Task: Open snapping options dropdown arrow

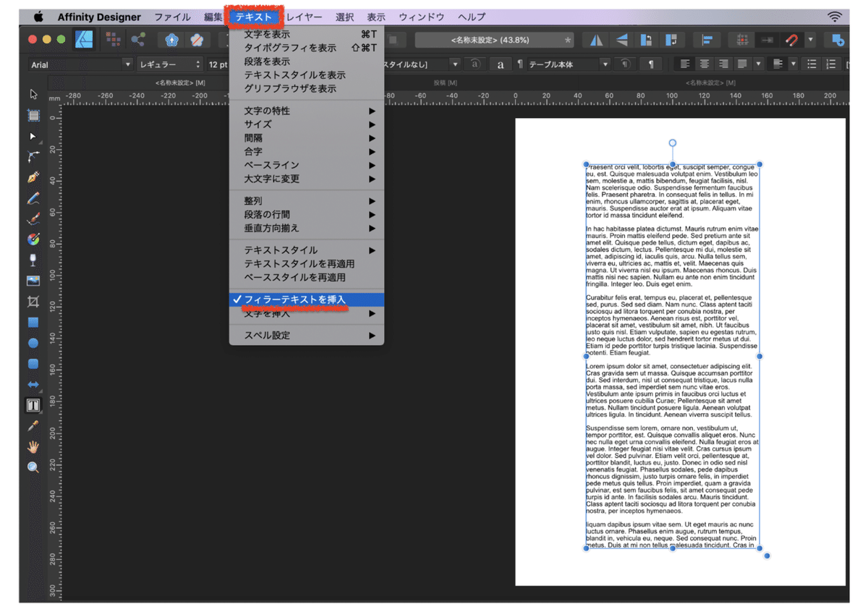Action: tap(811, 41)
